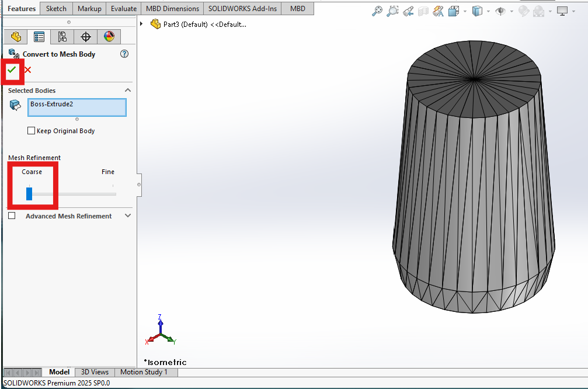Open the Hide/Show Items dropdown arrow

click(x=512, y=12)
